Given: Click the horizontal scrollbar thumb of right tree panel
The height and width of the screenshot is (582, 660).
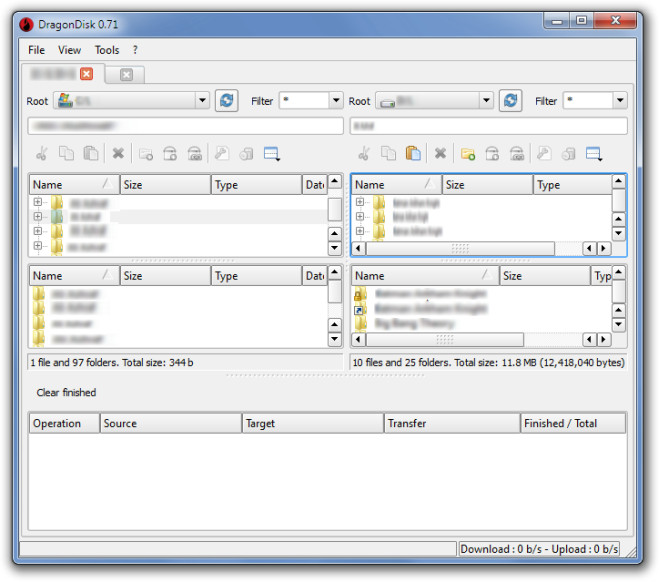Looking at the screenshot, I should pos(460,248).
